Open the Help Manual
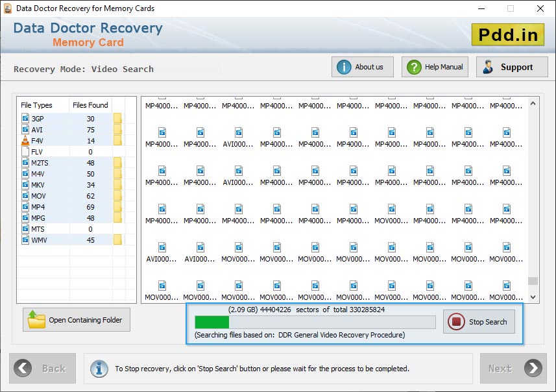Image resolution: width=556 pixels, height=392 pixels. click(435, 67)
